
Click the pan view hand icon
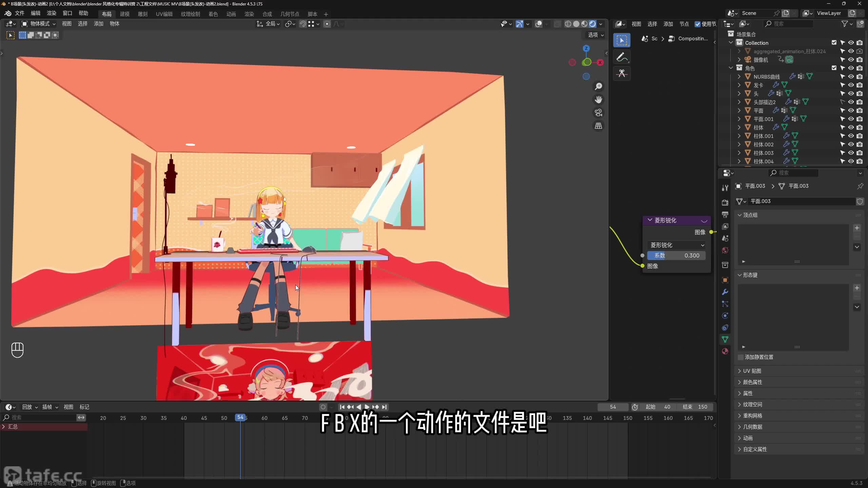pos(598,100)
